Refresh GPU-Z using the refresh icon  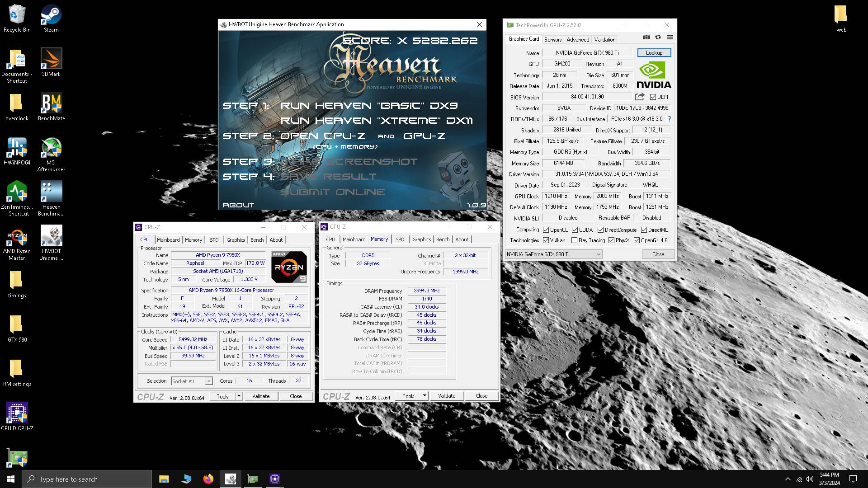[658, 37]
